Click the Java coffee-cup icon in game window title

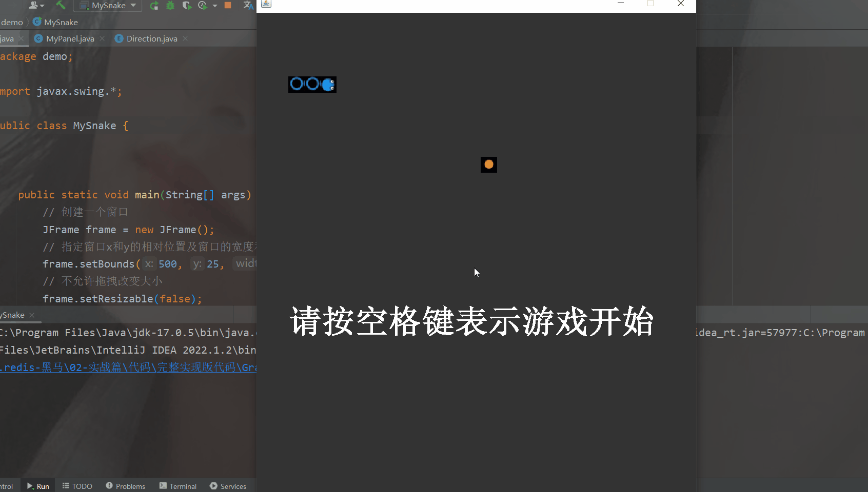click(x=266, y=3)
